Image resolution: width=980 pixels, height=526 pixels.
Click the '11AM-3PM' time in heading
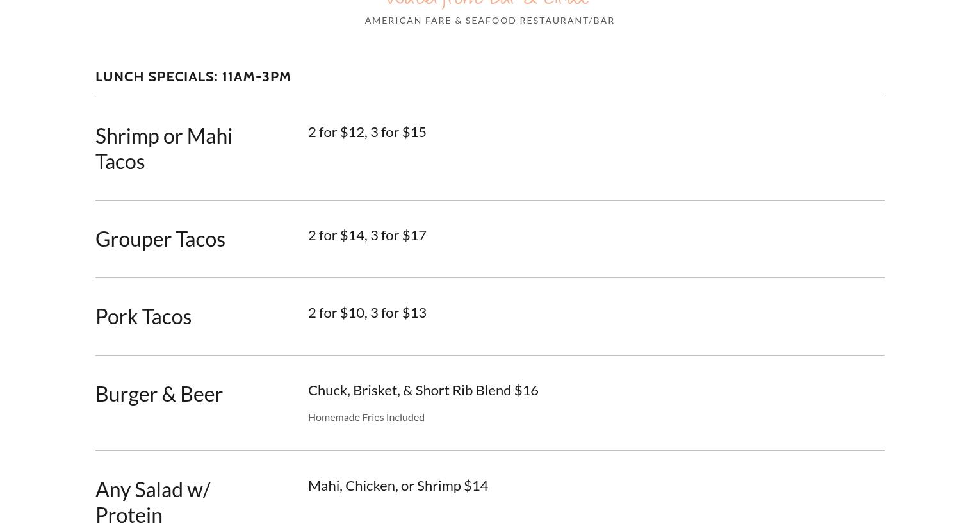[256, 77]
